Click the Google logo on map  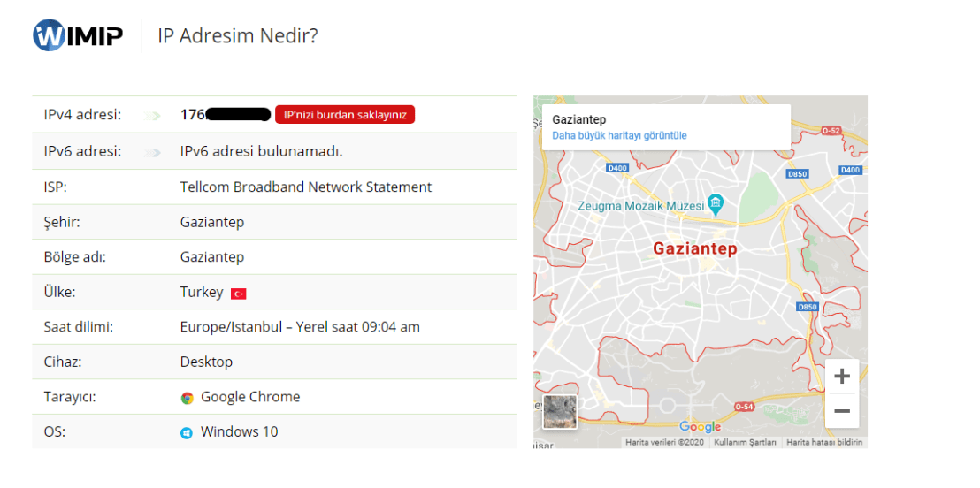click(x=700, y=427)
